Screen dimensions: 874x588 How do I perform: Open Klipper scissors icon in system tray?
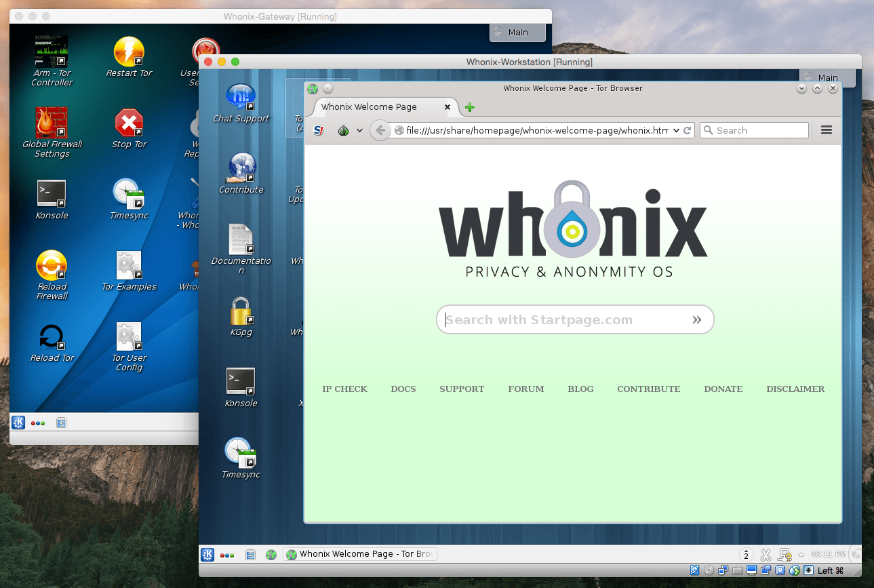pos(766,554)
